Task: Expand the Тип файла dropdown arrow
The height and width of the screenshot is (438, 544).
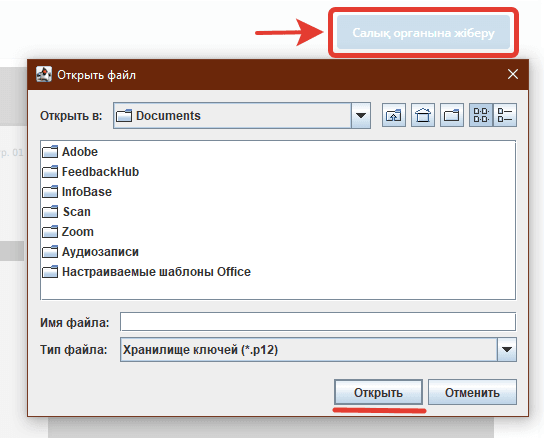Action: pyautogui.click(x=507, y=349)
